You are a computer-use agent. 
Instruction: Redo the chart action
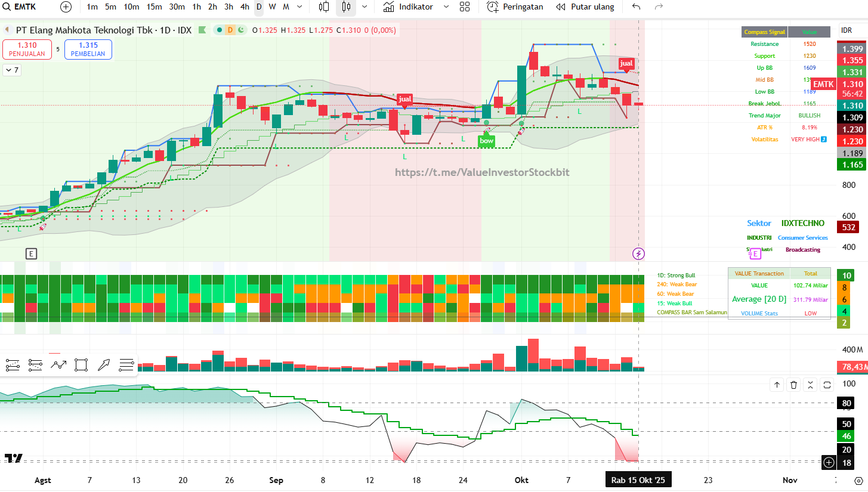(659, 7)
